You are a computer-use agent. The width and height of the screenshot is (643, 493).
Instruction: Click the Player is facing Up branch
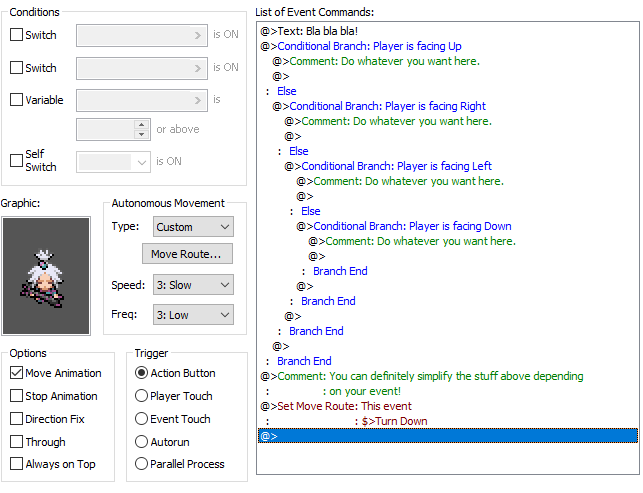(x=369, y=46)
